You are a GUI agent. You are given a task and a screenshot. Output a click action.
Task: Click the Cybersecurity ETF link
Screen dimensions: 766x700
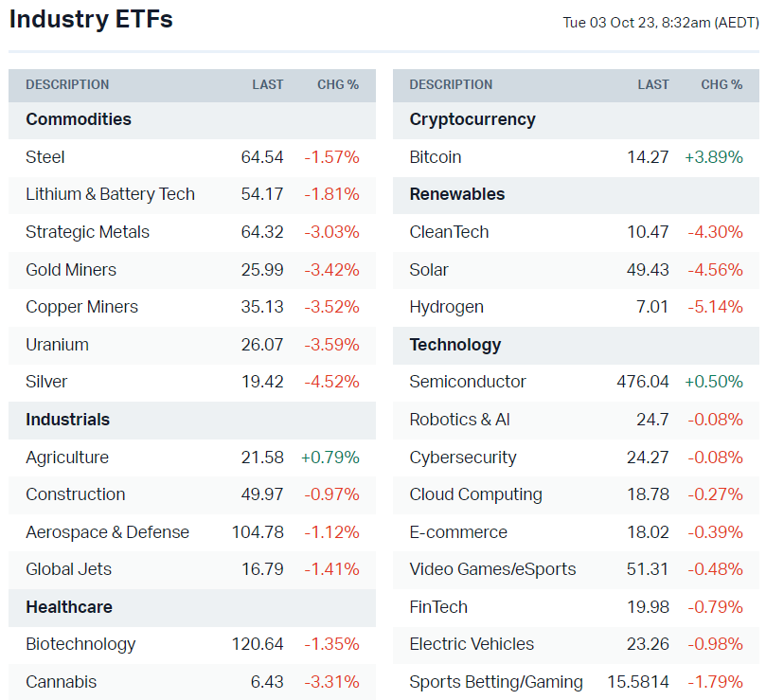(x=463, y=458)
